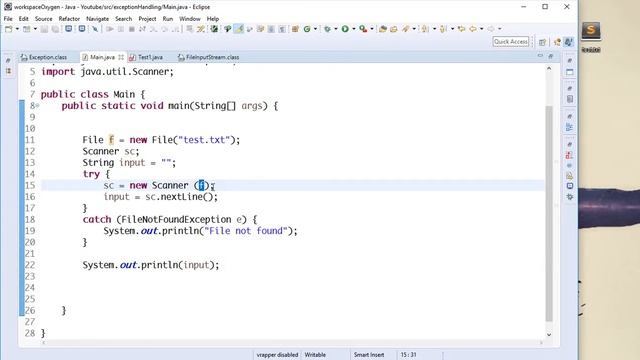Open dropdown next to New icon
The height and width of the screenshot is (360, 640).
click(17, 29)
